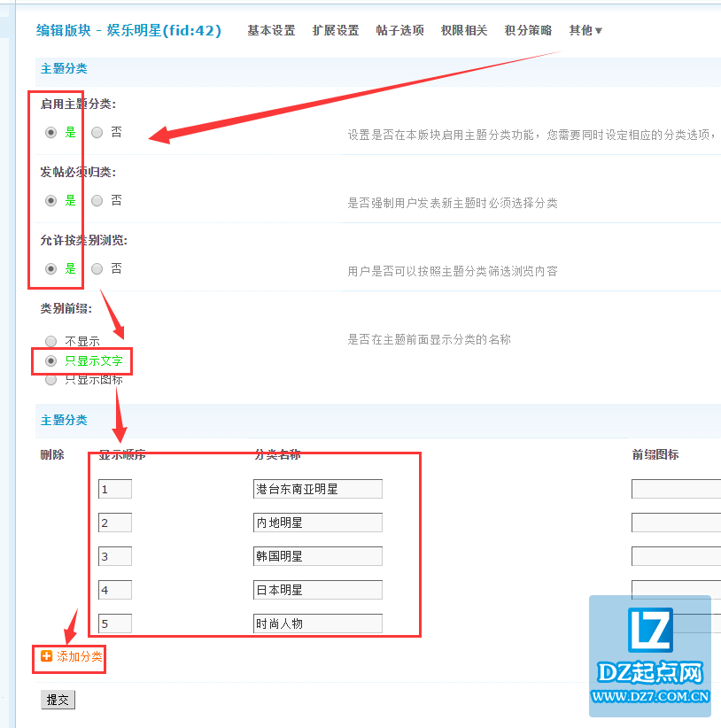Edit display order field containing 5
Image resolution: width=721 pixels, height=728 pixels.
click(x=115, y=623)
